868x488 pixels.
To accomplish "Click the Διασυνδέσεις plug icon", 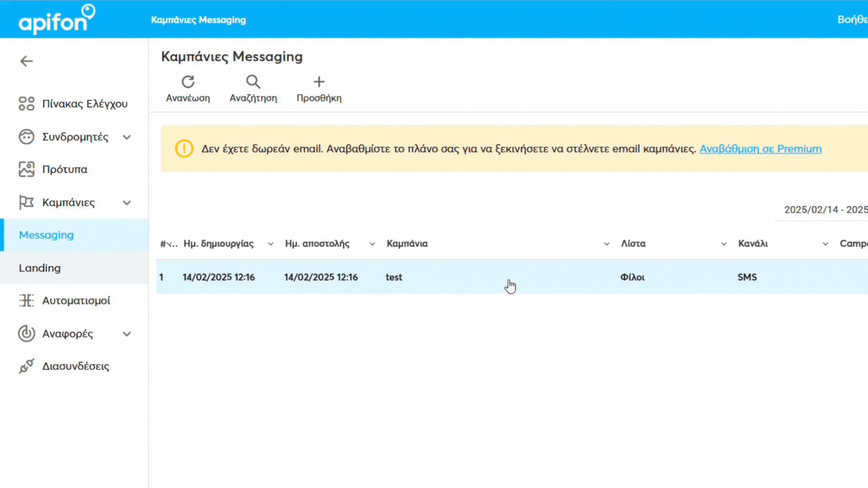I will 27,366.
